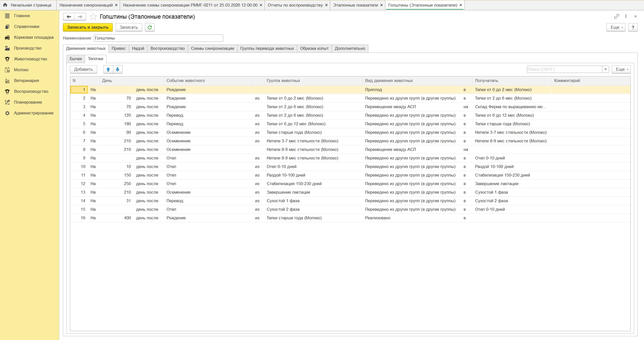Open the Кормовая площадка sidebar section
This screenshot has height=340, width=644.
pyautogui.click(x=34, y=37)
